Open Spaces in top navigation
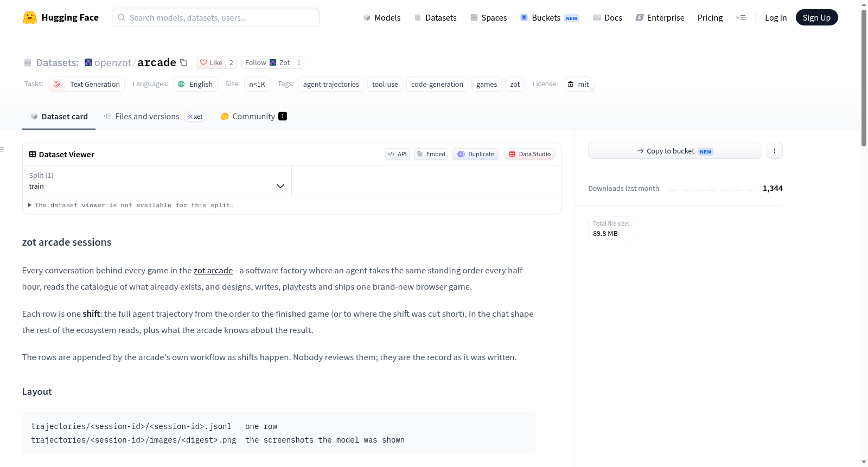868x467 pixels. point(489,17)
